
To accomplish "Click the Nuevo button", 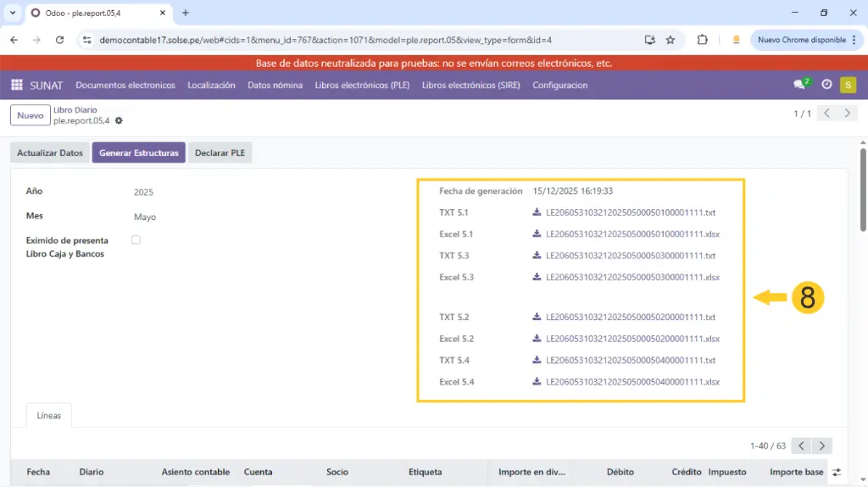I will (x=30, y=115).
